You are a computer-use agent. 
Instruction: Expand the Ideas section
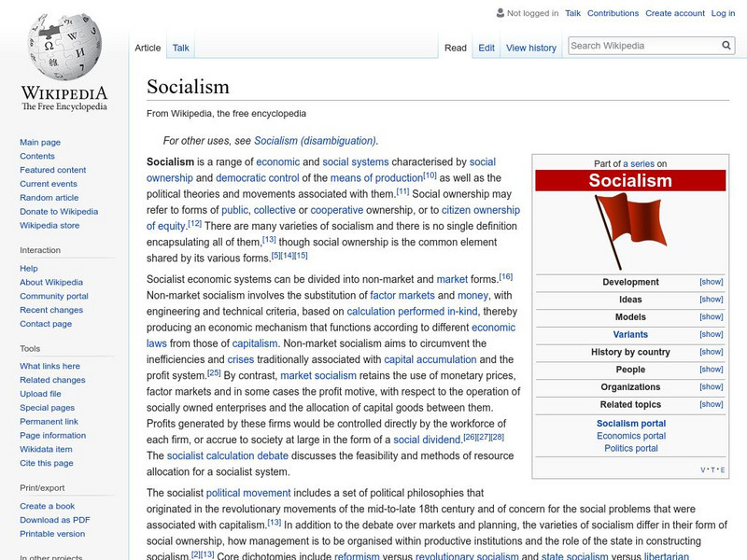click(x=712, y=299)
